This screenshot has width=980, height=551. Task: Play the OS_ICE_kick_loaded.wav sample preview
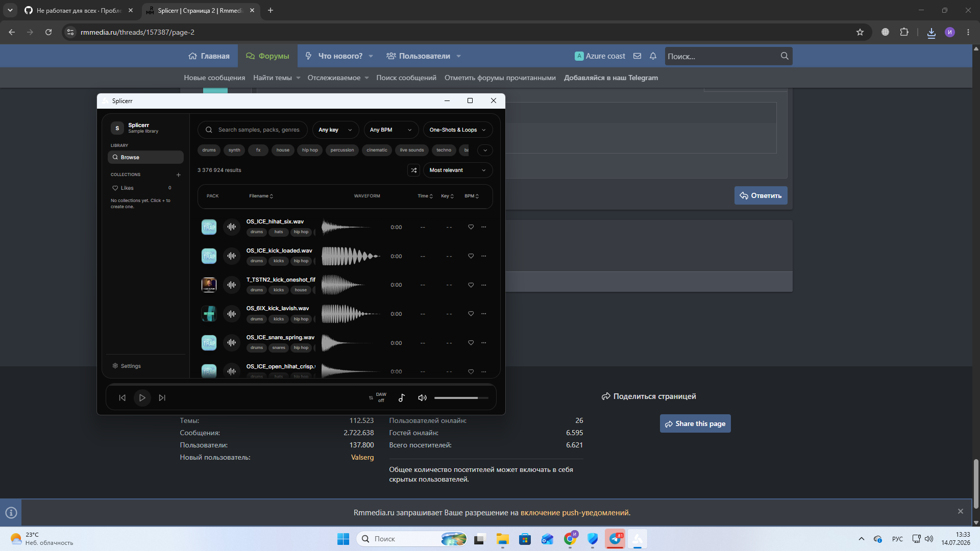232,256
